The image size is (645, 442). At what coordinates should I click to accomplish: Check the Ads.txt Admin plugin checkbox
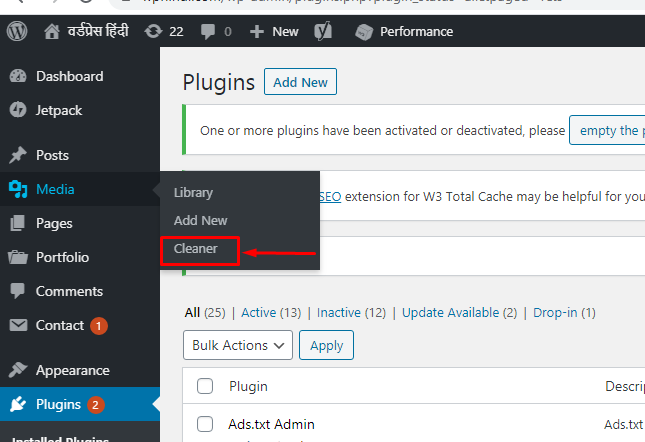click(x=205, y=424)
